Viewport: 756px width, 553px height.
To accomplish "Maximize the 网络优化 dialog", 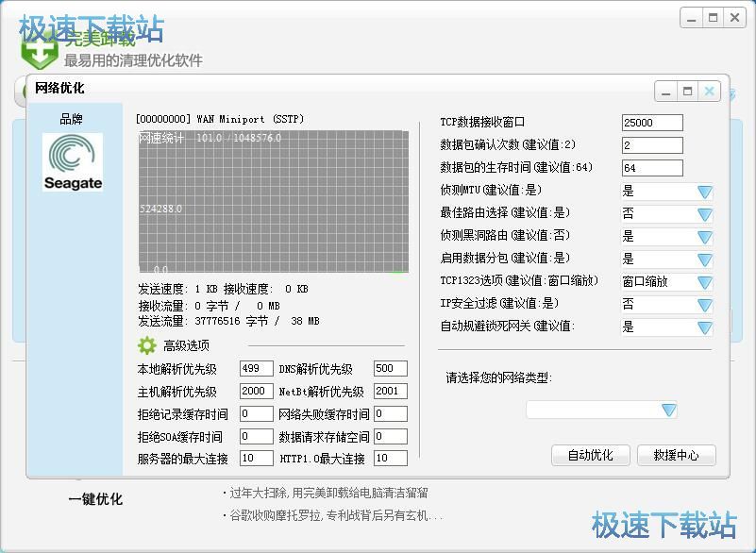I will 687,92.
